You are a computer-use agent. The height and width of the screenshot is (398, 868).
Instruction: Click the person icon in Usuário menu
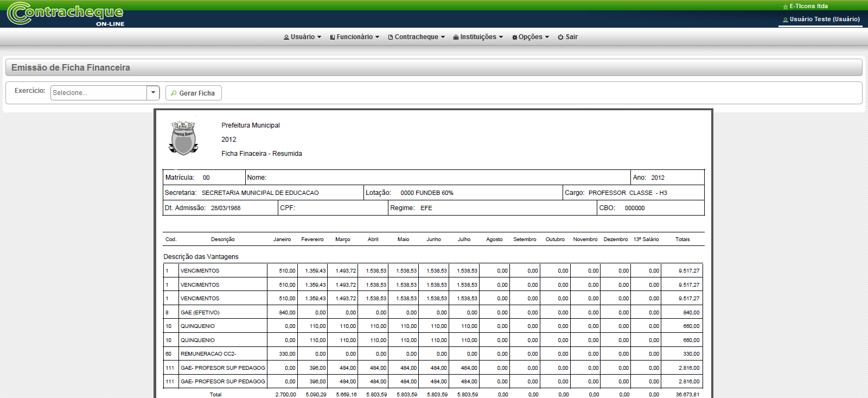(x=286, y=37)
